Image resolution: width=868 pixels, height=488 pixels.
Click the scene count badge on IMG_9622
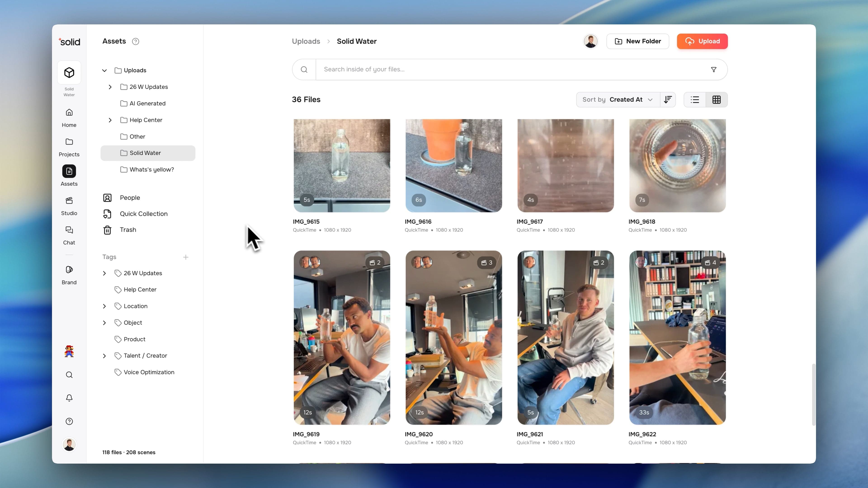pos(711,262)
